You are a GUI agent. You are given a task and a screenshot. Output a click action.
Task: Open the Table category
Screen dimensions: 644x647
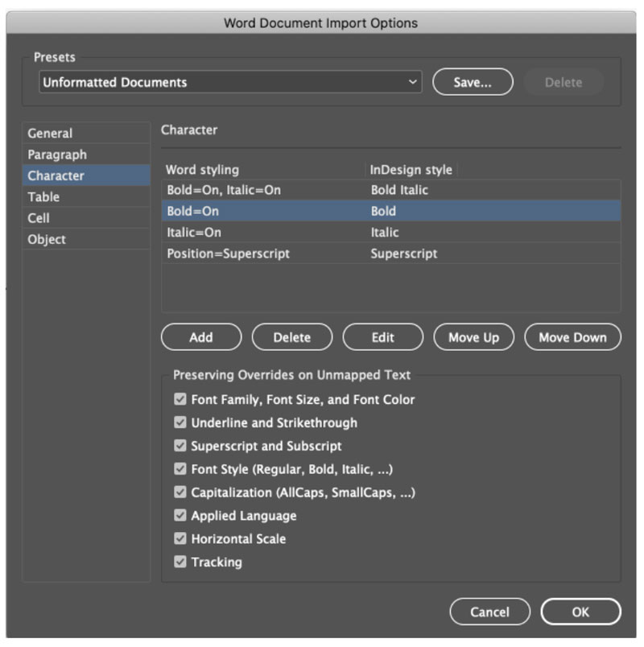tap(86, 197)
